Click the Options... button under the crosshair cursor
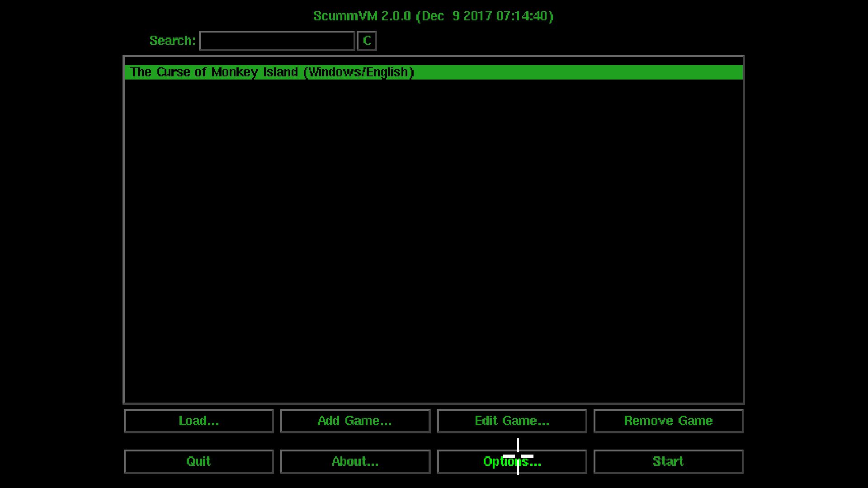 click(x=511, y=461)
